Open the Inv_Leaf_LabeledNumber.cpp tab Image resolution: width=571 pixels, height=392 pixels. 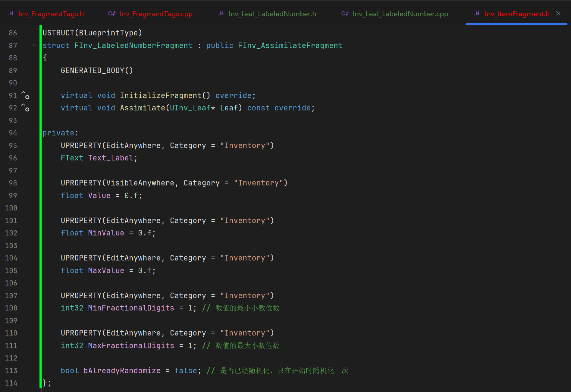[x=395, y=14]
